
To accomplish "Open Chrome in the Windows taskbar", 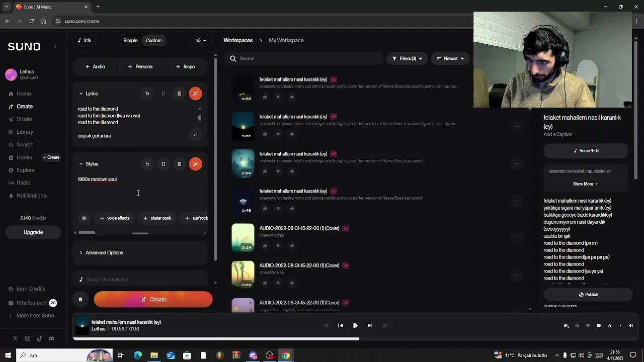I will 286,355.
